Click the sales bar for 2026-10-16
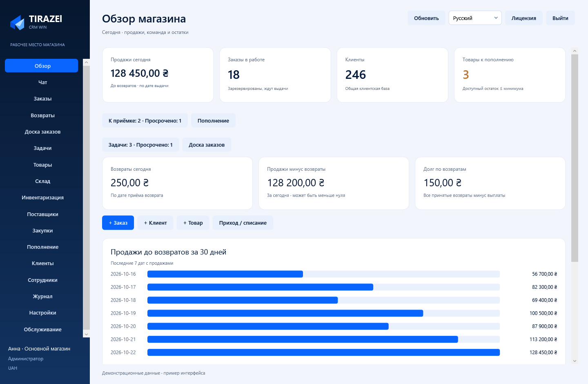 (x=225, y=274)
